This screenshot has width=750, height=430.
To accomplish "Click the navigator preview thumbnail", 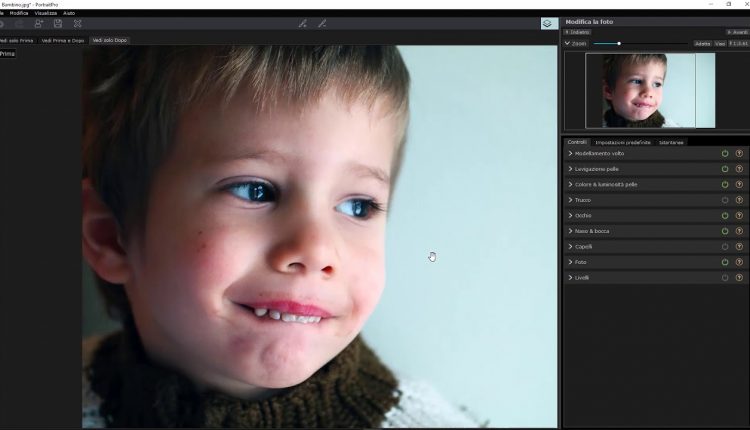I will tap(650, 90).
